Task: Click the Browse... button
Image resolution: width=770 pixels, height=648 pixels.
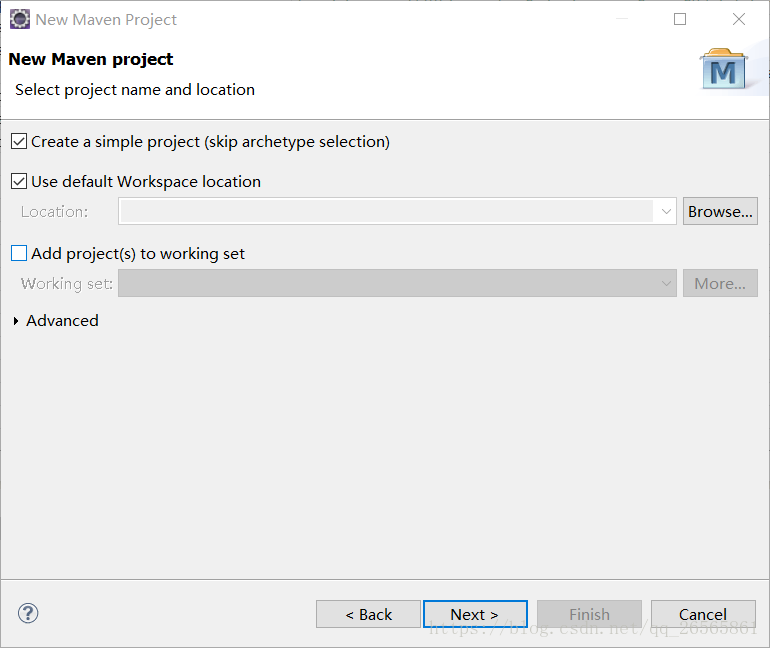Action: 720,212
